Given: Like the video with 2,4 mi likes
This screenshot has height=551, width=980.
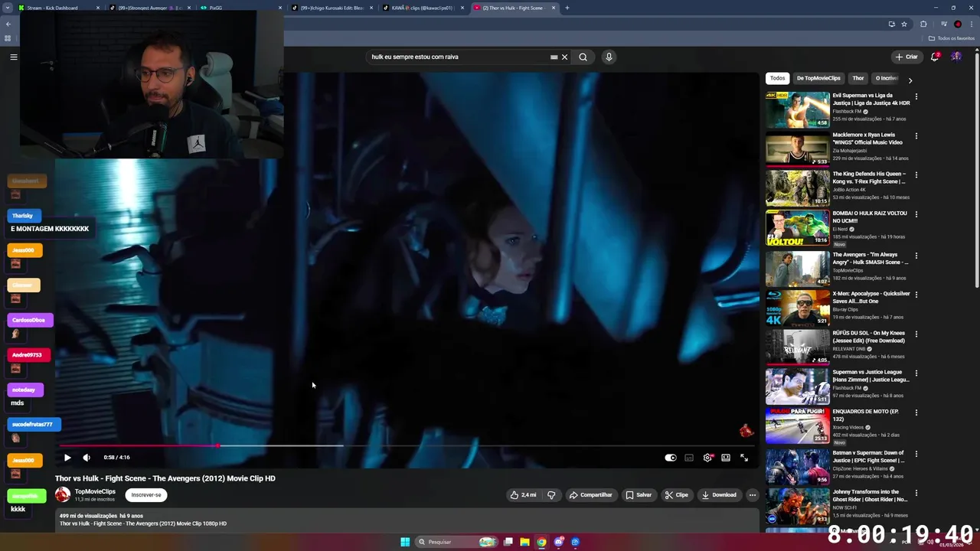Looking at the screenshot, I should coord(523,495).
